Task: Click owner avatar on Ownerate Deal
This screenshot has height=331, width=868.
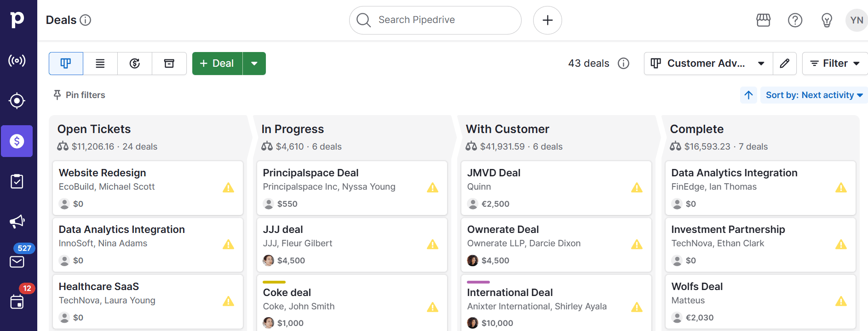Action: click(x=473, y=261)
